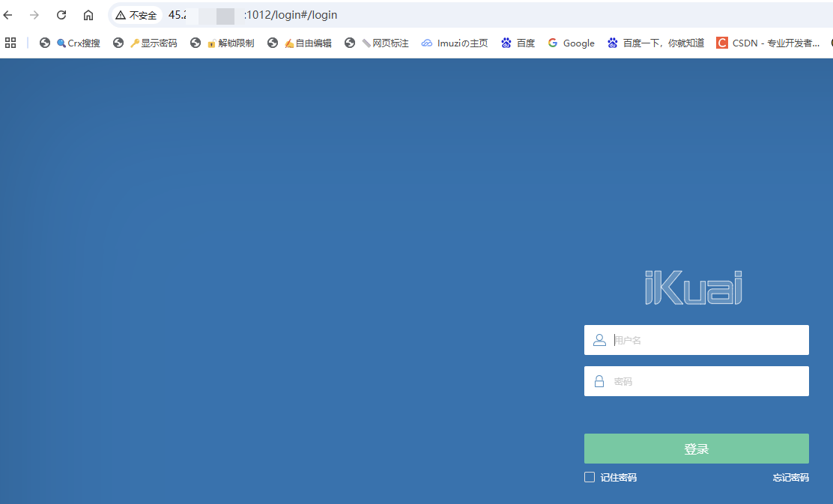This screenshot has height=504, width=833.
Task: Open the 百度一下，你就知道 bookmark
Action: click(x=655, y=43)
